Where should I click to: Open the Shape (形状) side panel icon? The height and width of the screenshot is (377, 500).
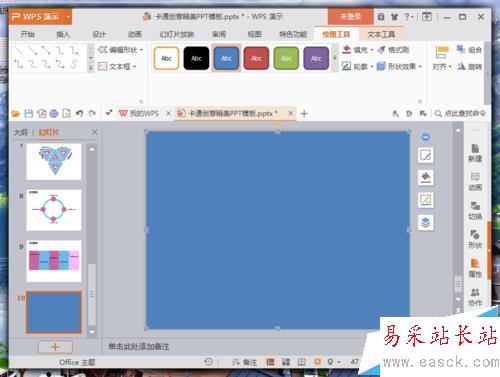tap(475, 239)
